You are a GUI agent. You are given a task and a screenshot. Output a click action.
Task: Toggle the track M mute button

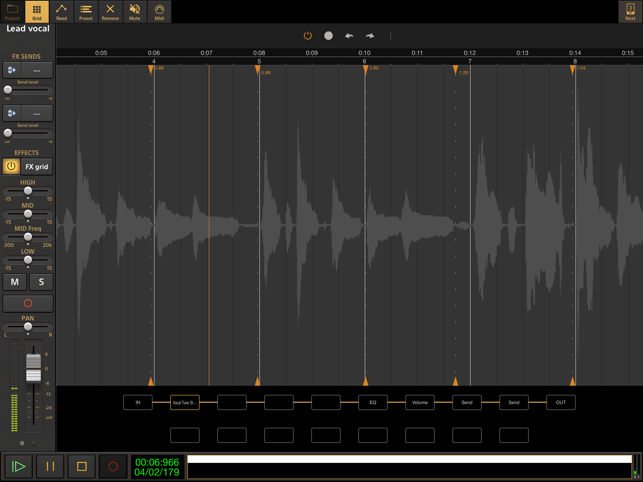(15, 282)
